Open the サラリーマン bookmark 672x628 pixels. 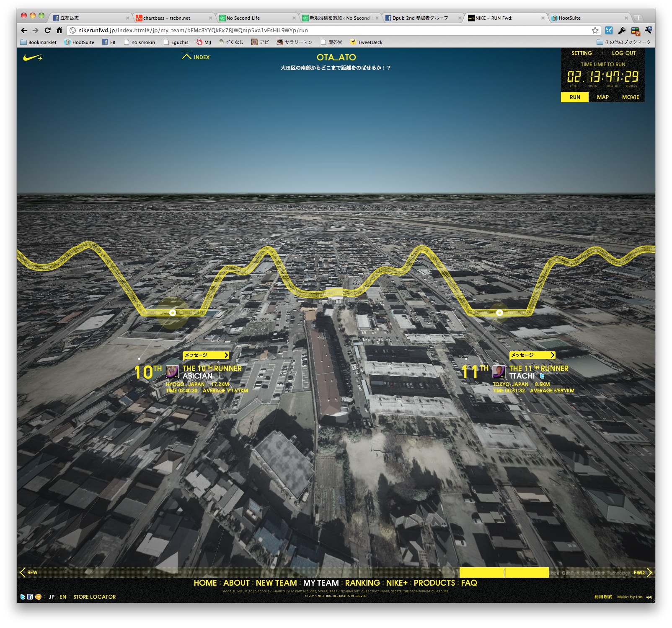[x=295, y=42]
